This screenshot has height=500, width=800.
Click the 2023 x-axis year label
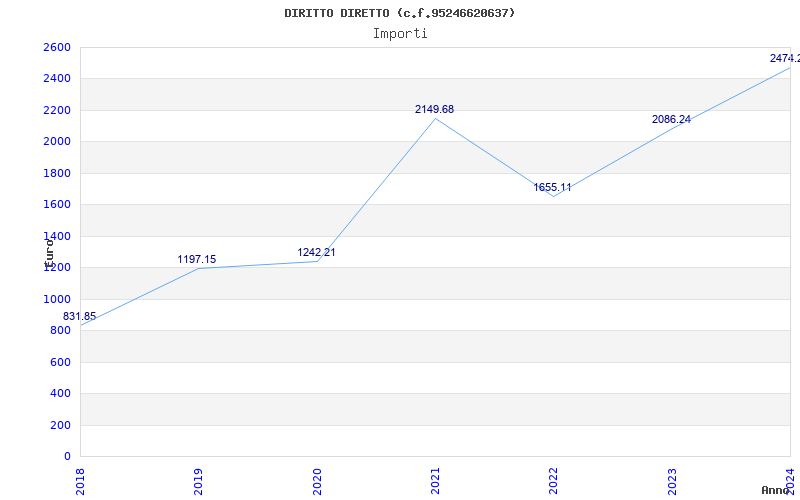(x=672, y=480)
